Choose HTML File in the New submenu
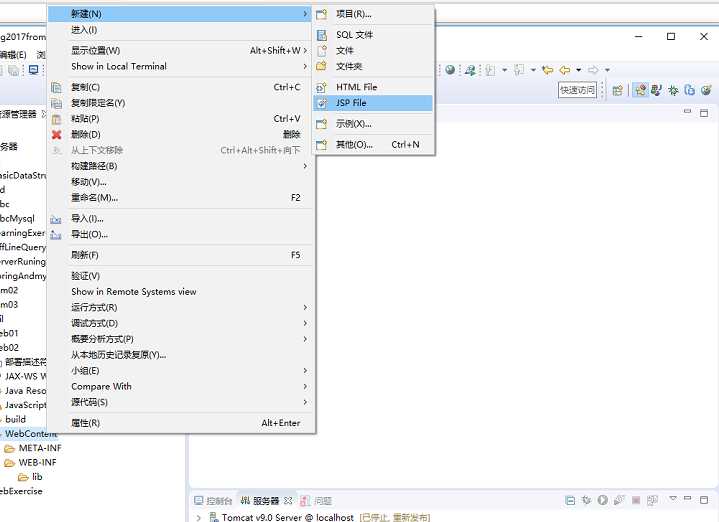 tap(372, 87)
